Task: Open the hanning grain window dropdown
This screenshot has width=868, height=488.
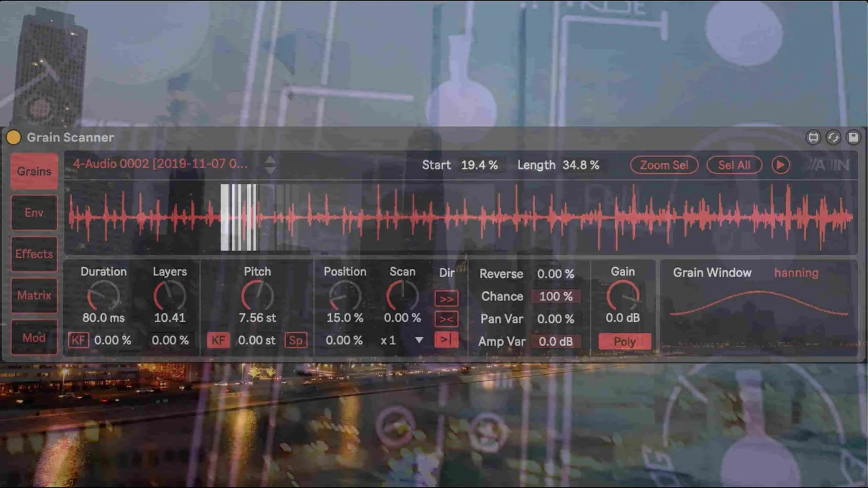Action: pyautogui.click(x=796, y=272)
